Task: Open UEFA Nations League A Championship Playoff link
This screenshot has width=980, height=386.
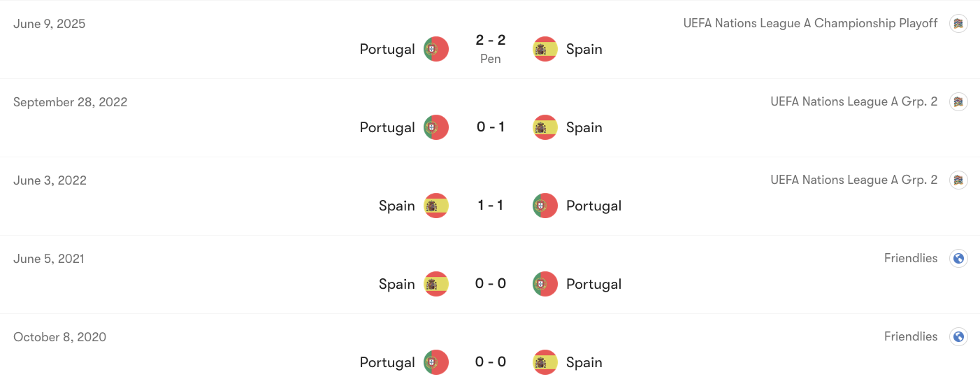Action: coord(811,23)
